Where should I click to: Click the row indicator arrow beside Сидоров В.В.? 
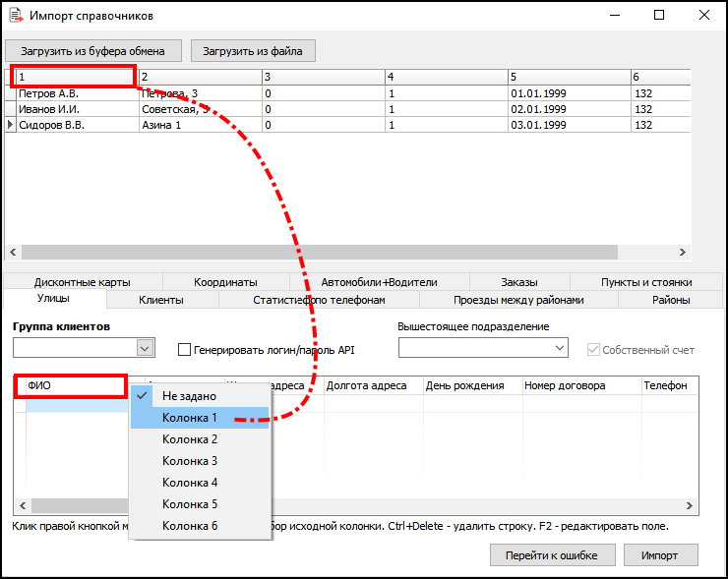11,126
